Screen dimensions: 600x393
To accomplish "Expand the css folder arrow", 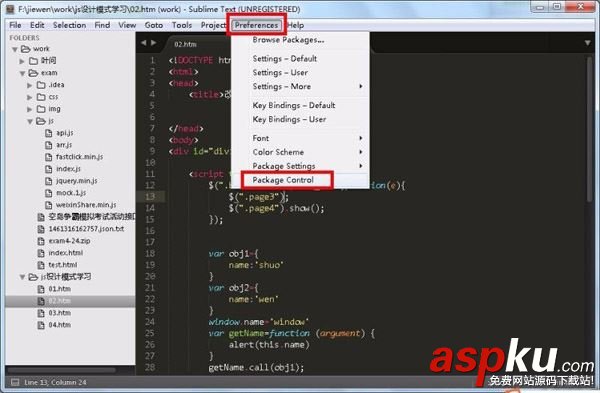I will pos(29,97).
